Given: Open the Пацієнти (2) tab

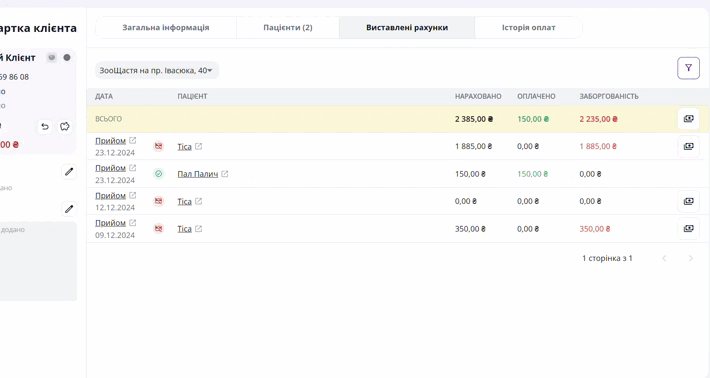Looking at the screenshot, I should pos(288,28).
